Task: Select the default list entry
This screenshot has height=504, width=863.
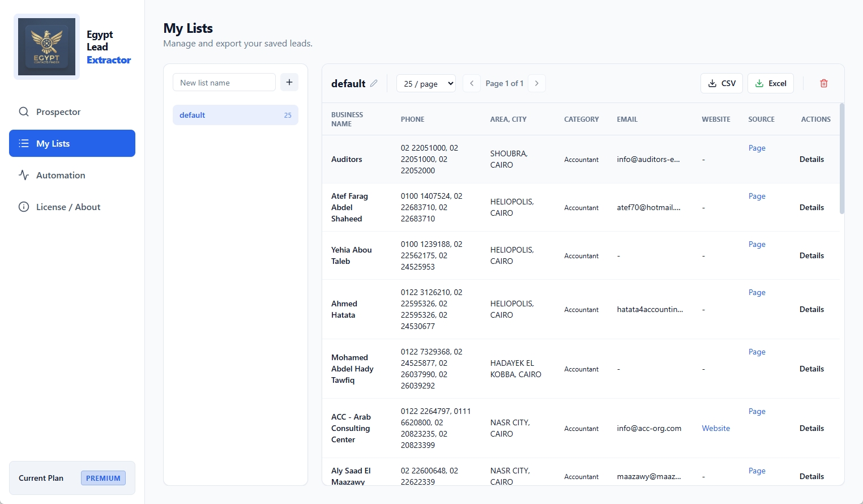Action: 235,115
